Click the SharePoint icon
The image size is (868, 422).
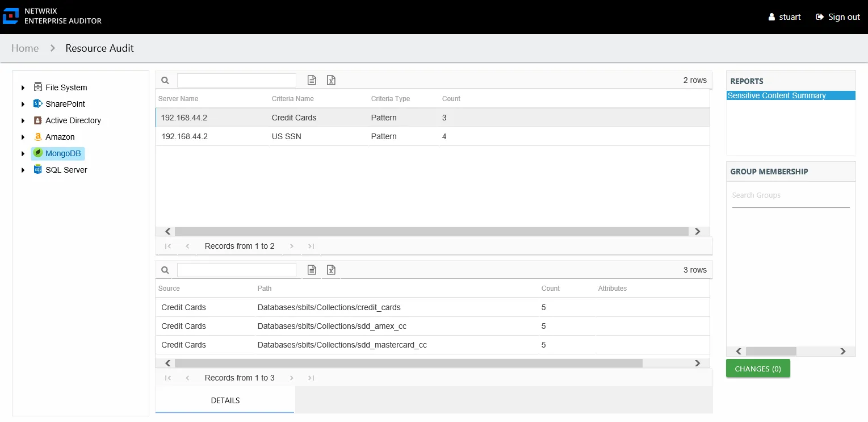click(x=38, y=103)
